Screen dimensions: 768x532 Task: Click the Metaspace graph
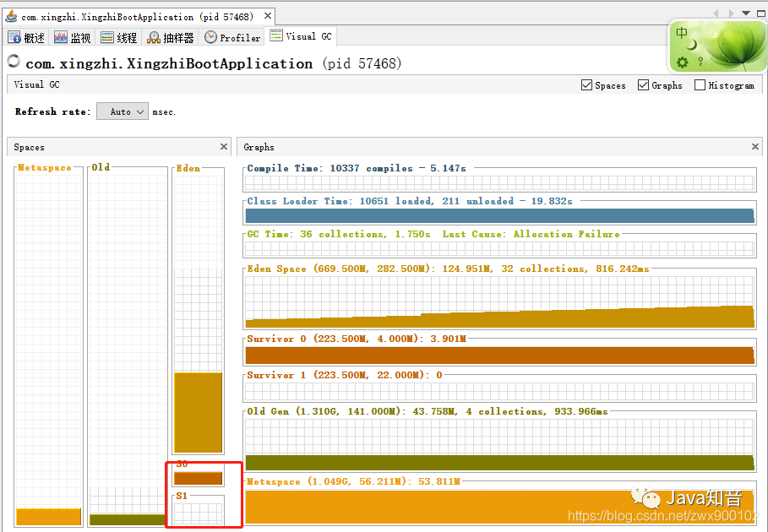[499, 507]
